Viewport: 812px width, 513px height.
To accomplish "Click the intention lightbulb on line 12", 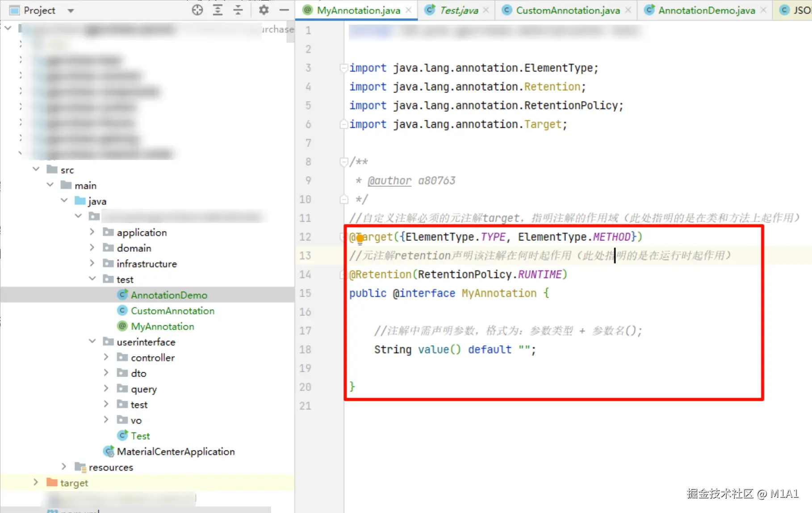I will (360, 240).
